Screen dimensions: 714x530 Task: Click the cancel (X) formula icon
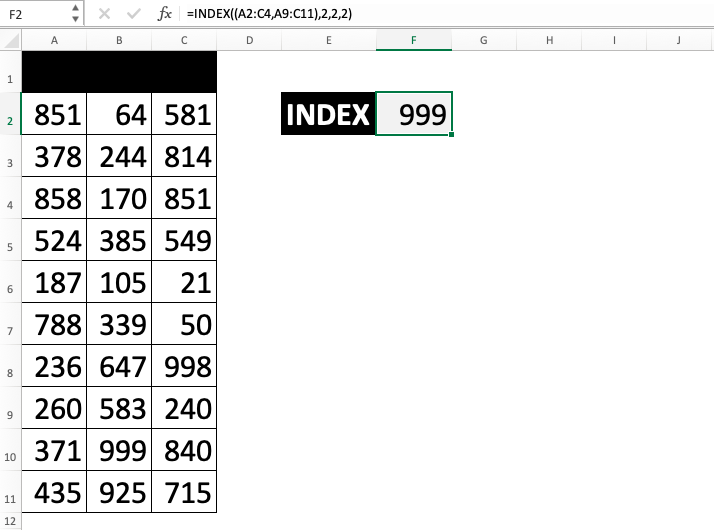pos(104,14)
